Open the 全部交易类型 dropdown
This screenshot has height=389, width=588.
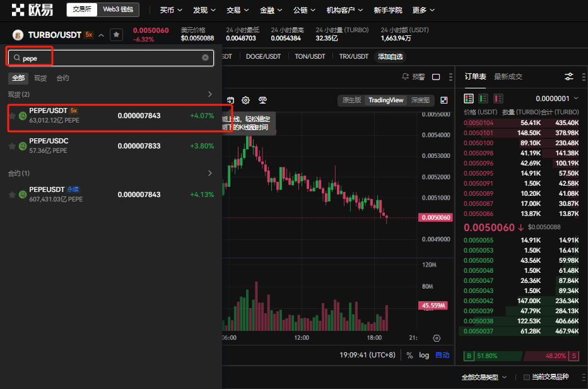484,377
